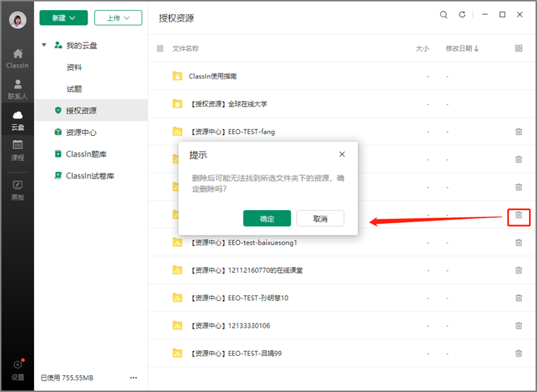Open 试题 folder in tree

pyautogui.click(x=74, y=90)
